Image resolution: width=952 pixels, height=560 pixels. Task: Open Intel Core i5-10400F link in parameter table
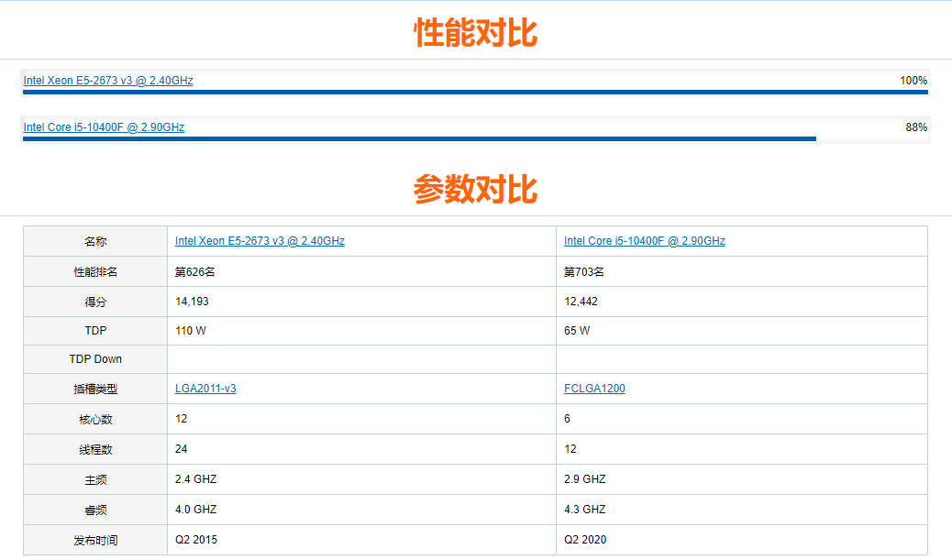[644, 241]
